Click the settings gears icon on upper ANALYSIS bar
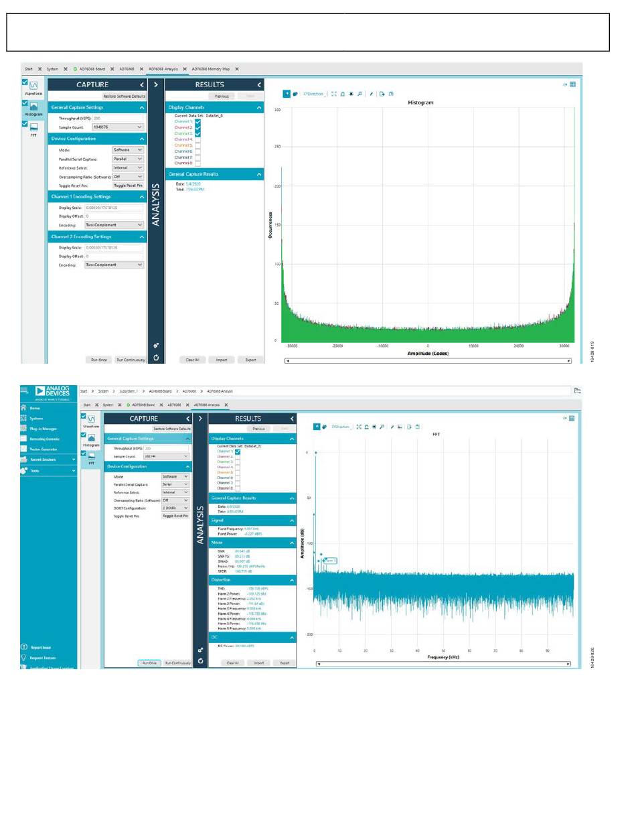 point(155,346)
